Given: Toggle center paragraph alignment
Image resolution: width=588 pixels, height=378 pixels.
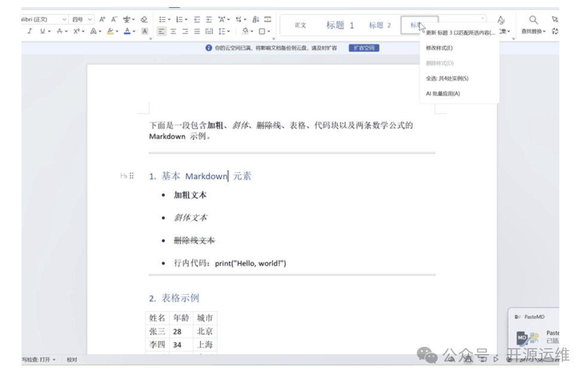Looking at the screenshot, I should tap(173, 32).
